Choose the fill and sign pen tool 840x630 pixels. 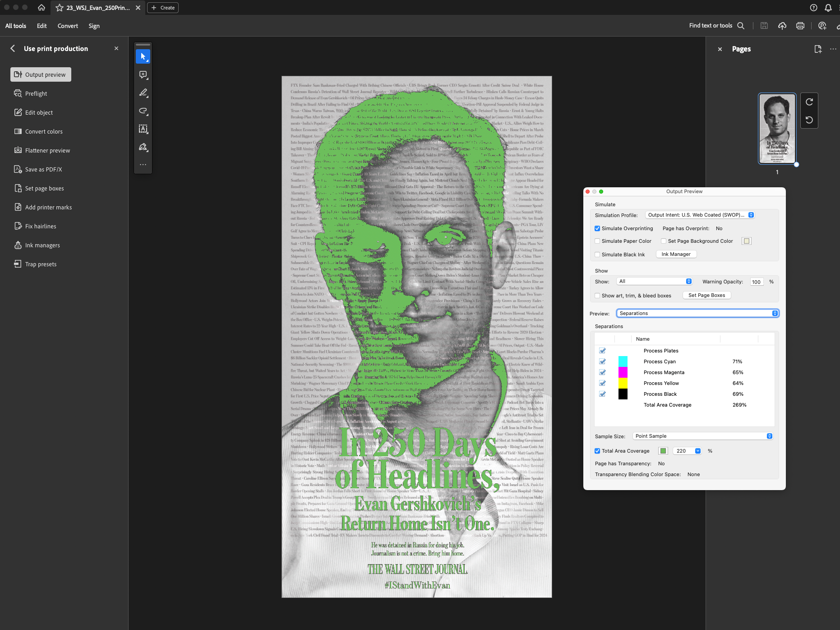[x=143, y=147]
